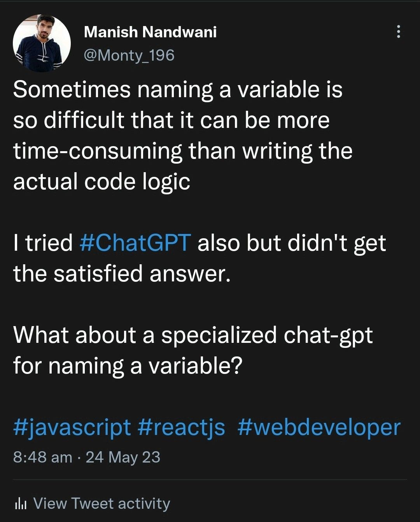This screenshot has height=522, width=420.
Task: Click the line "What about a specialized chat-gpt"
Action: tap(193, 335)
